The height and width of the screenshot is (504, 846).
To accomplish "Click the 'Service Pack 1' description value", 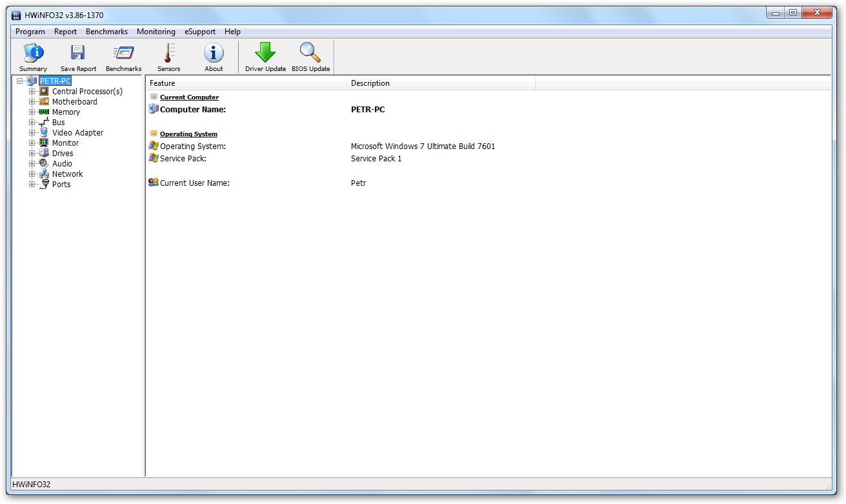I will pos(376,159).
